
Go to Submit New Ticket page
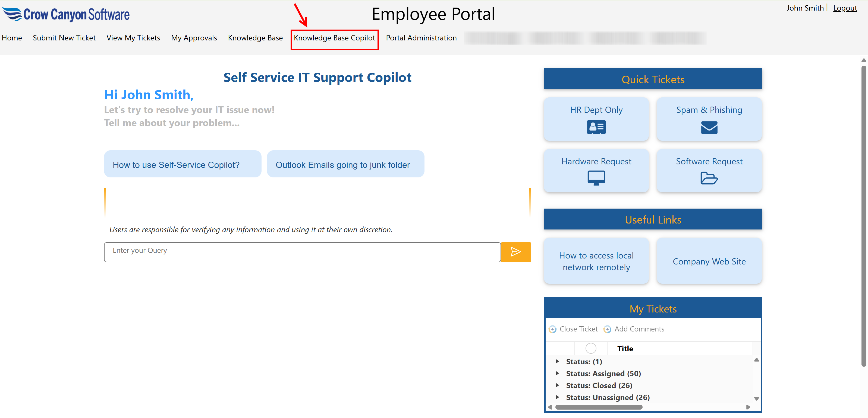click(64, 38)
